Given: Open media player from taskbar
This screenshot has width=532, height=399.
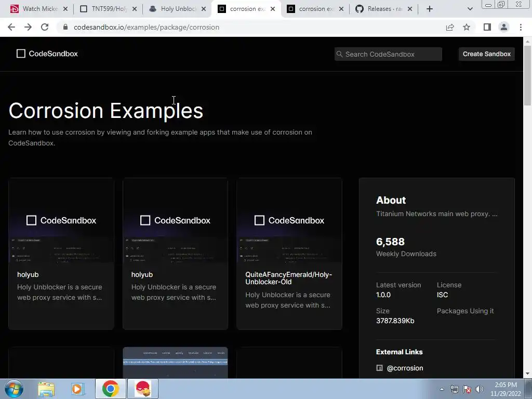Looking at the screenshot, I should (77, 389).
